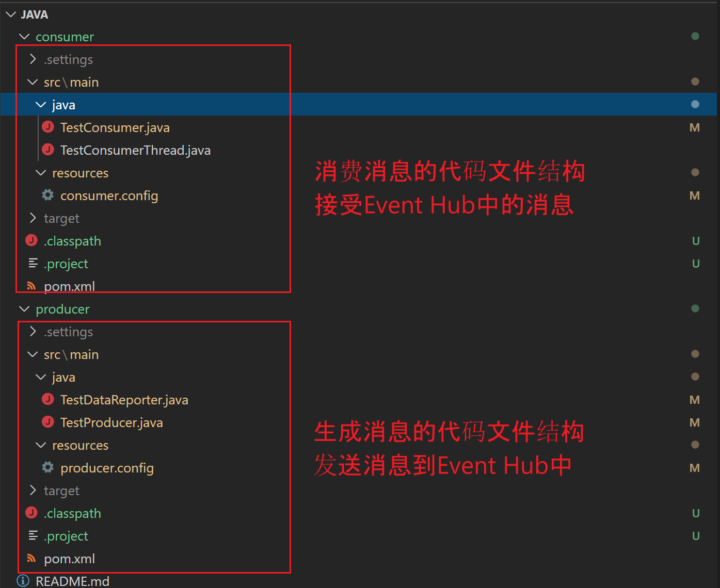Image resolution: width=720 pixels, height=588 pixels.
Task: Select producer's java folder
Action: click(63, 377)
